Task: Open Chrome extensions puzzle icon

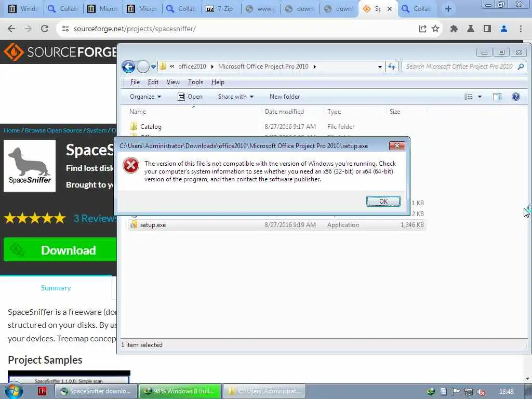Action: (454, 29)
